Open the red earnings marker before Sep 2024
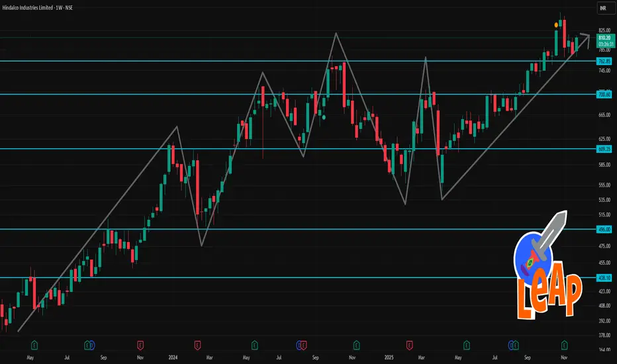This screenshot has width=617, height=364. (304, 345)
